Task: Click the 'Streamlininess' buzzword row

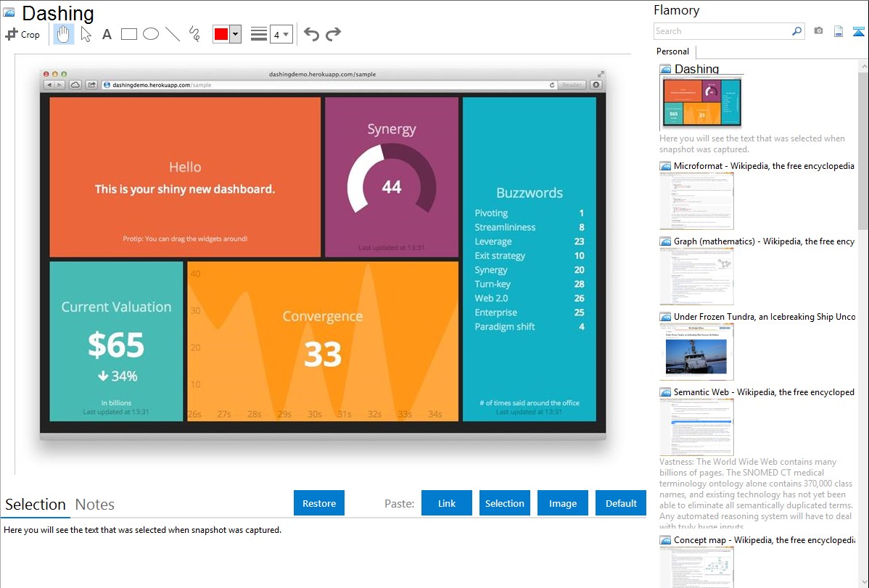Action: pos(530,227)
